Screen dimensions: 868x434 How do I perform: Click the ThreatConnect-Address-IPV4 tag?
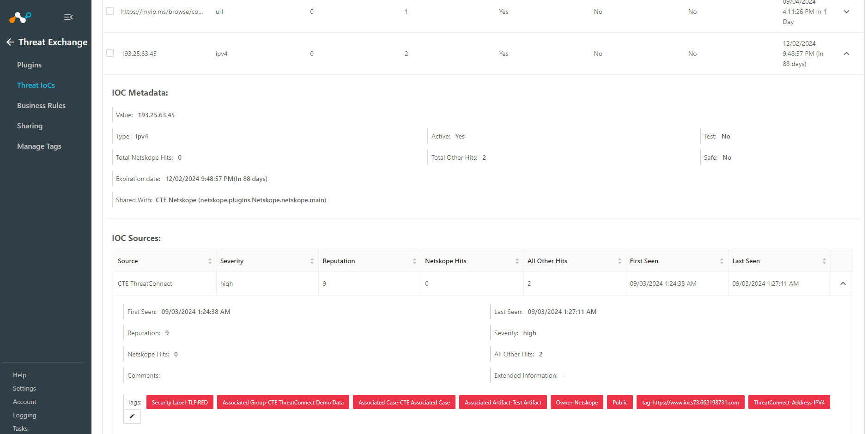click(x=789, y=402)
